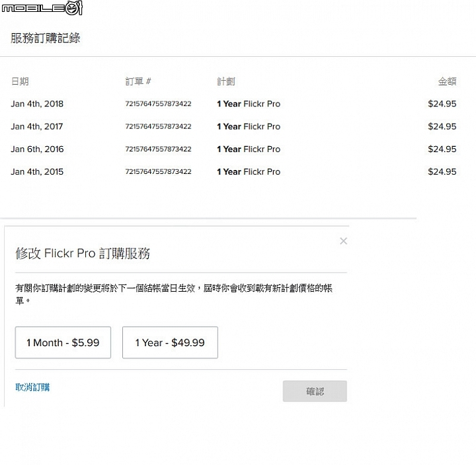476x465 pixels.
Task: Click 1 Year Flickr Pro in the 2015 row
Action: coord(249,172)
